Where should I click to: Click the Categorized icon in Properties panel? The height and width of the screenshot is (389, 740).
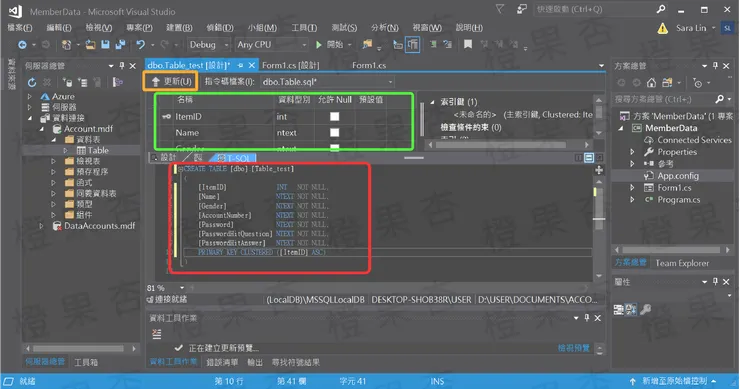pyautogui.click(x=619, y=310)
